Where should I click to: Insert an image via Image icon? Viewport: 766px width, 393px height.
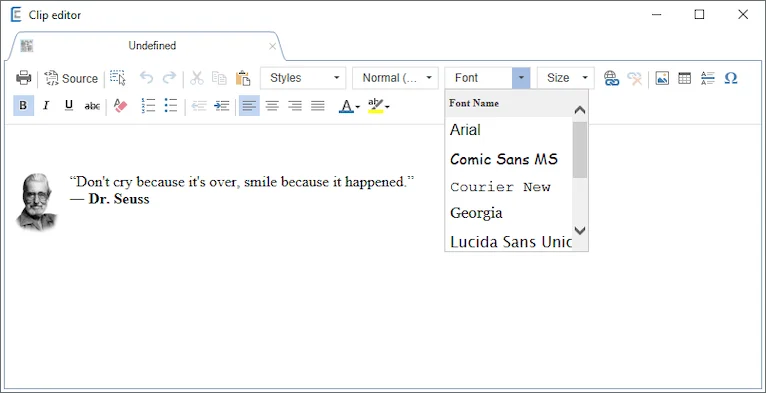(662, 78)
